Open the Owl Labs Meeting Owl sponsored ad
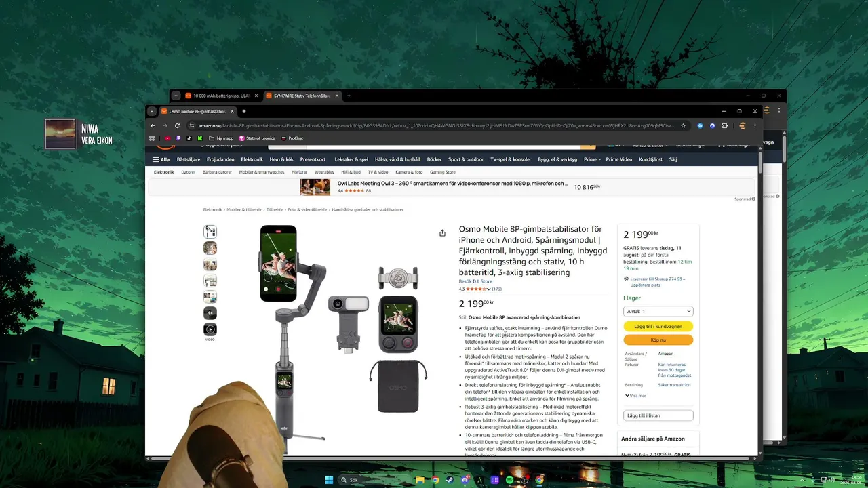 tap(452, 186)
